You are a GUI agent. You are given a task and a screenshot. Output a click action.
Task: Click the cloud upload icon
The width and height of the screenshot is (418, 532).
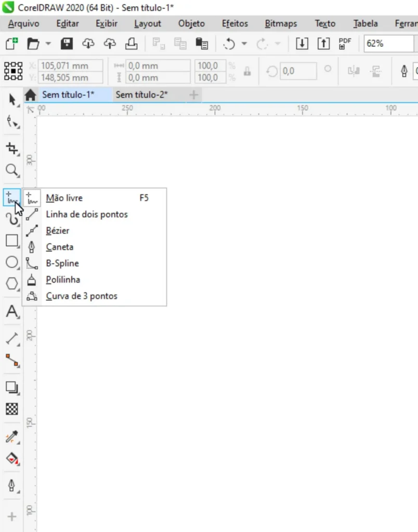click(x=110, y=44)
